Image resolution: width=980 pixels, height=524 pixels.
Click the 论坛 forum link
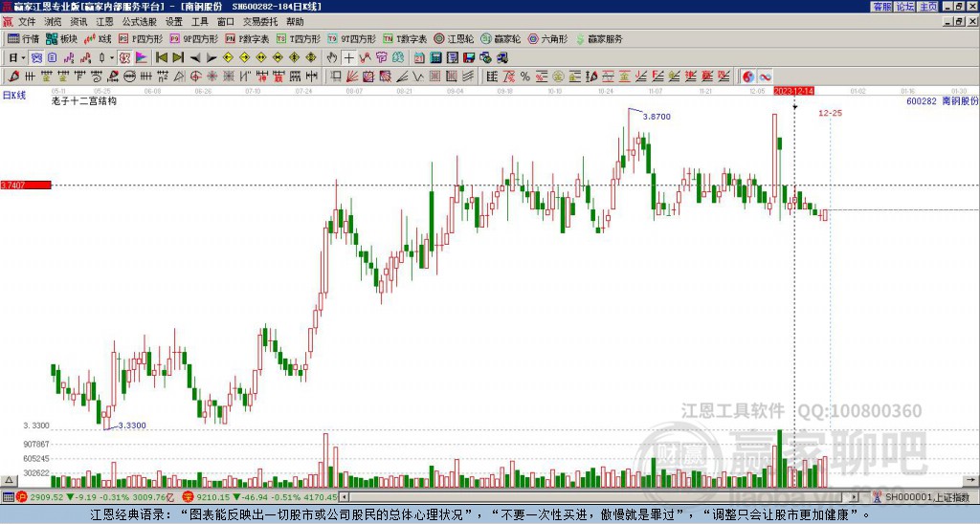905,7
